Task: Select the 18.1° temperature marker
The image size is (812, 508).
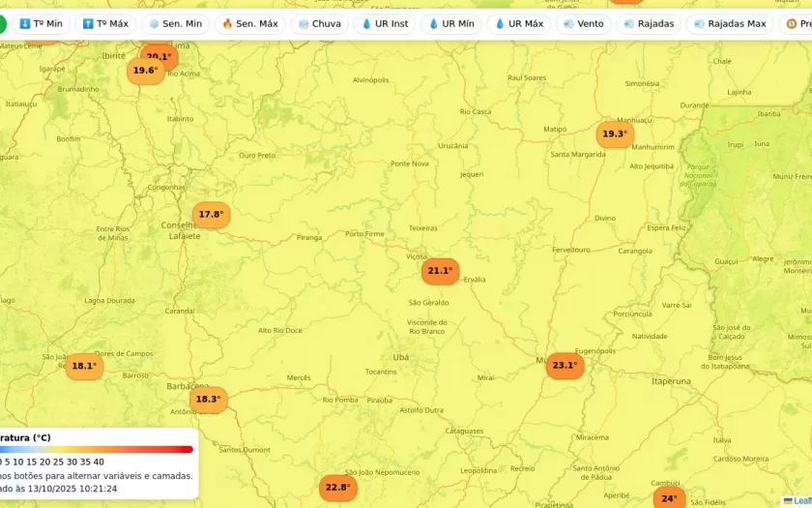Action: click(x=84, y=366)
